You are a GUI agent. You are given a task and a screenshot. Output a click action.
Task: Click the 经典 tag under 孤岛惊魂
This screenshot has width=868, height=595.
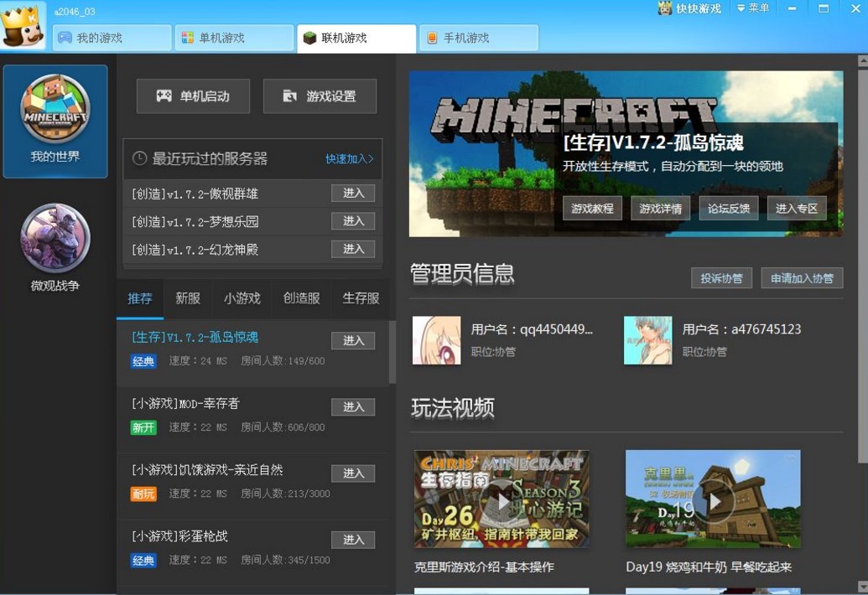tap(143, 361)
